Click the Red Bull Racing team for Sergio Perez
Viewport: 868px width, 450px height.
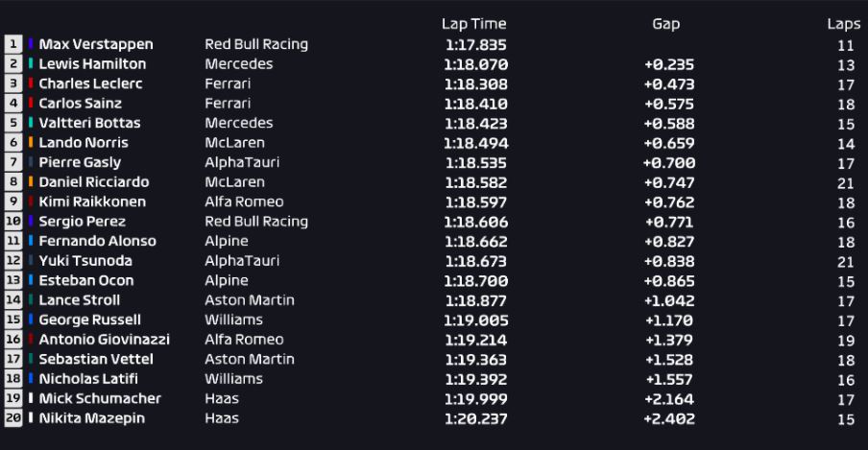coord(256,222)
